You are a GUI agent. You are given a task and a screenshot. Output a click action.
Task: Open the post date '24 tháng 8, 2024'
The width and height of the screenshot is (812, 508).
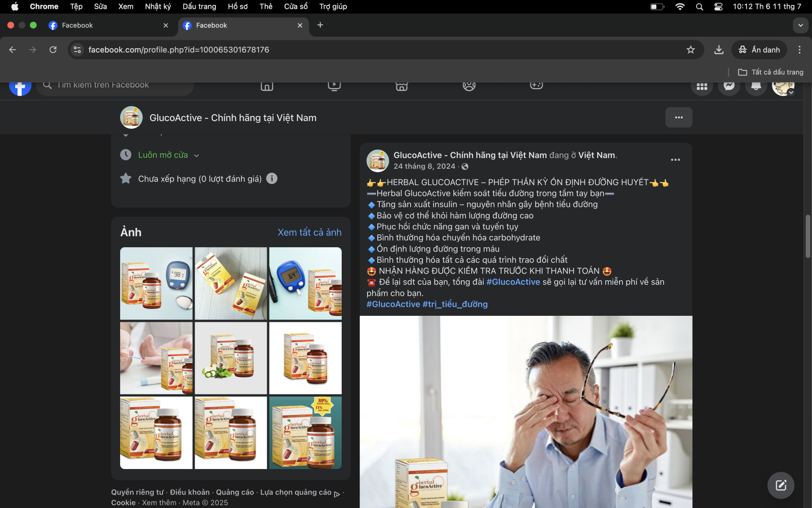tap(424, 166)
